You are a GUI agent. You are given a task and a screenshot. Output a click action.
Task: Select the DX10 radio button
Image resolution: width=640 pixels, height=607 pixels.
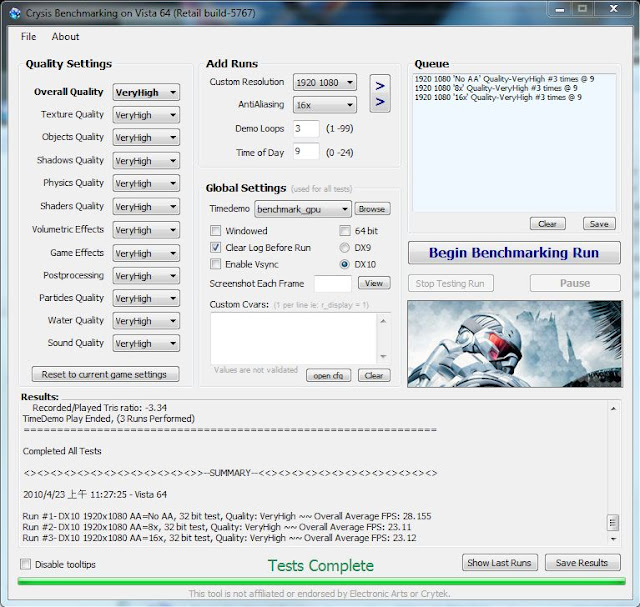(x=344, y=264)
